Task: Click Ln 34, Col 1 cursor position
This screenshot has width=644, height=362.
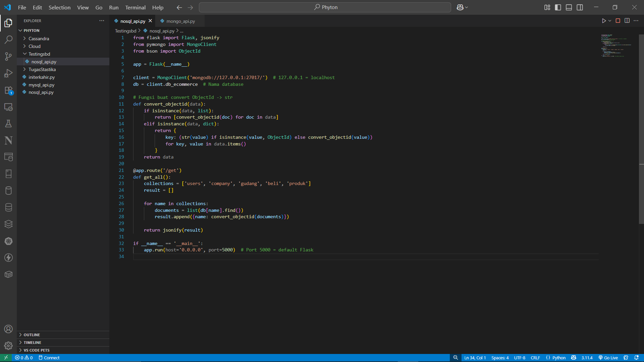Action: coord(475,358)
